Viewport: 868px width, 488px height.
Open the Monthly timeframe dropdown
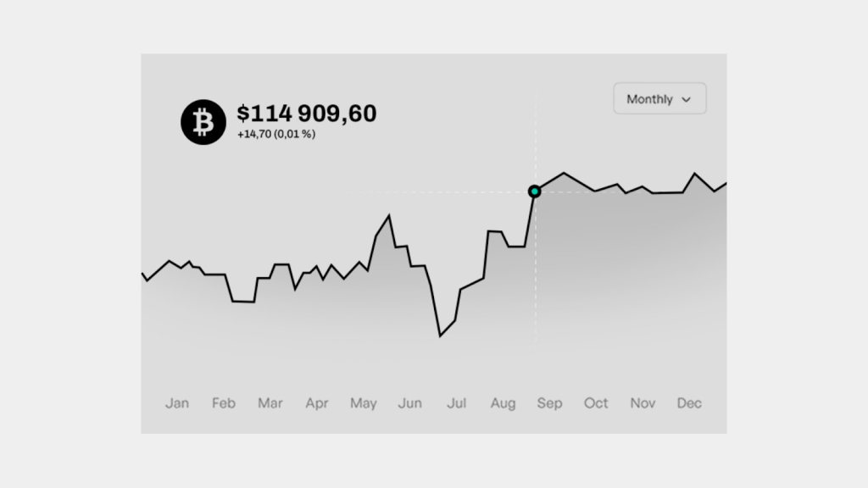point(659,99)
